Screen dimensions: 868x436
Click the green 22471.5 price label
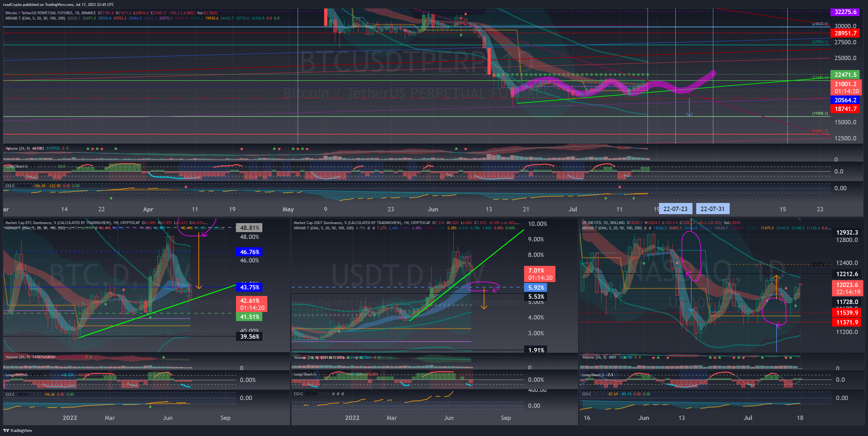[x=845, y=74]
